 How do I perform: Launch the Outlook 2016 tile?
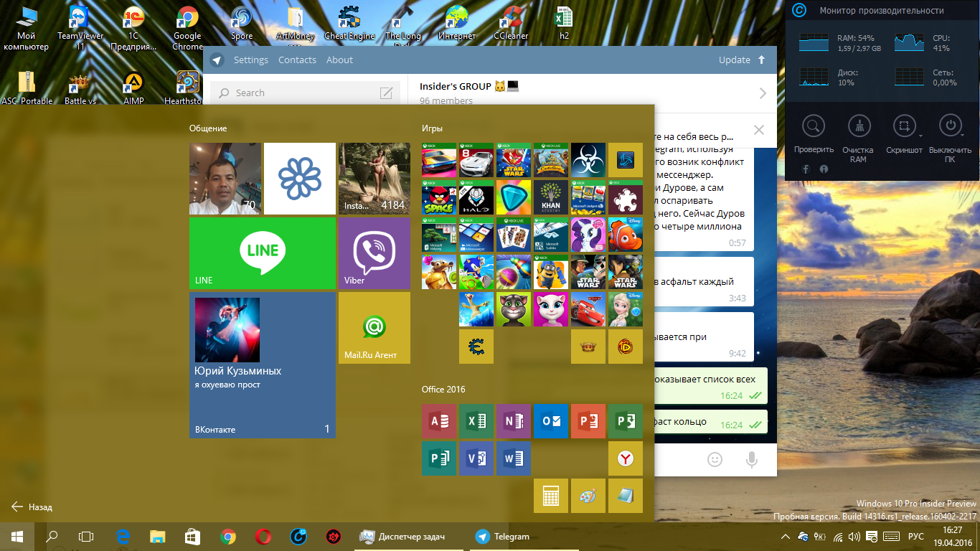(x=551, y=421)
